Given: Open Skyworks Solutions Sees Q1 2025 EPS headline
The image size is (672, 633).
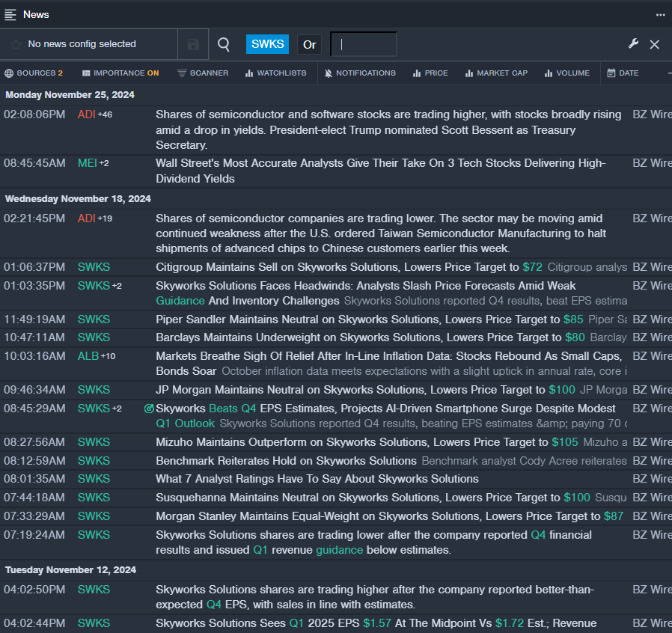Looking at the screenshot, I should pos(376,623).
